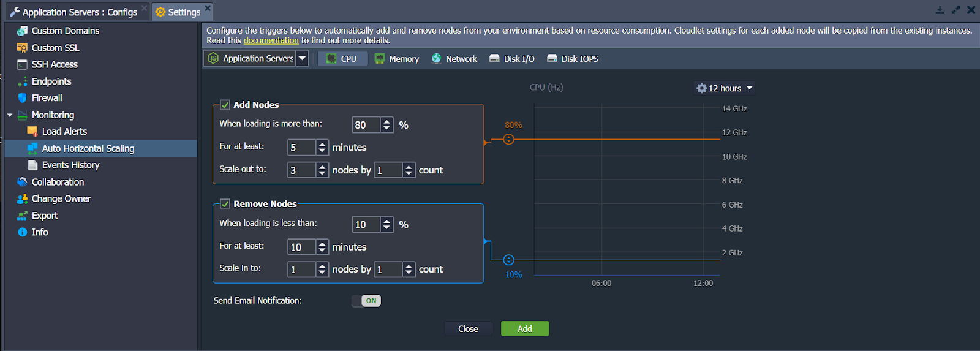Select the Monitoring chart icon
This screenshot has height=351, width=980.
(22, 115)
